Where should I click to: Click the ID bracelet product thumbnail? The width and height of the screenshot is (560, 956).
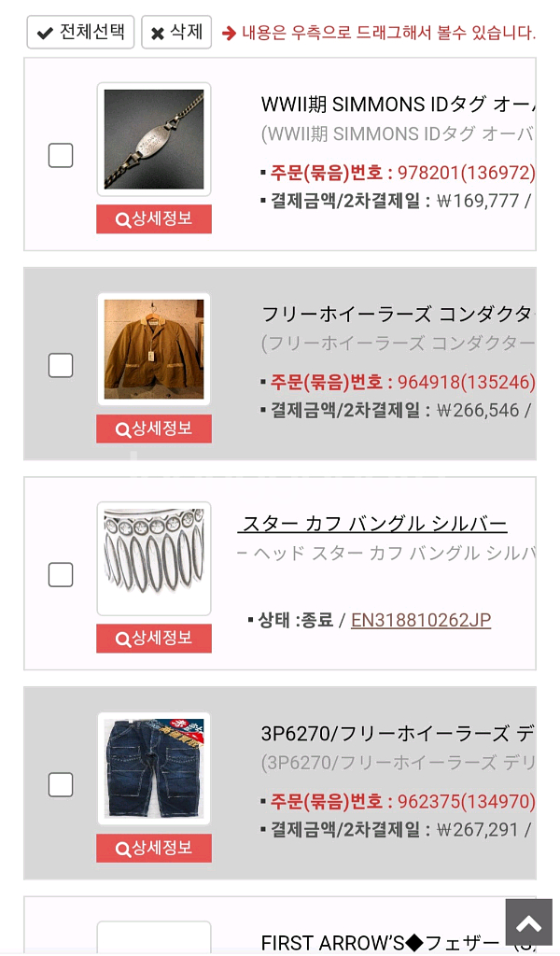154,139
